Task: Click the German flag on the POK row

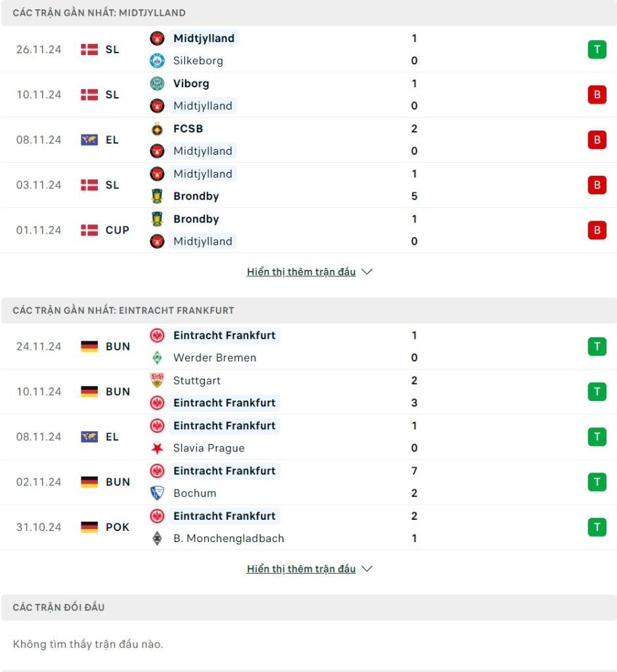Action: (89, 527)
